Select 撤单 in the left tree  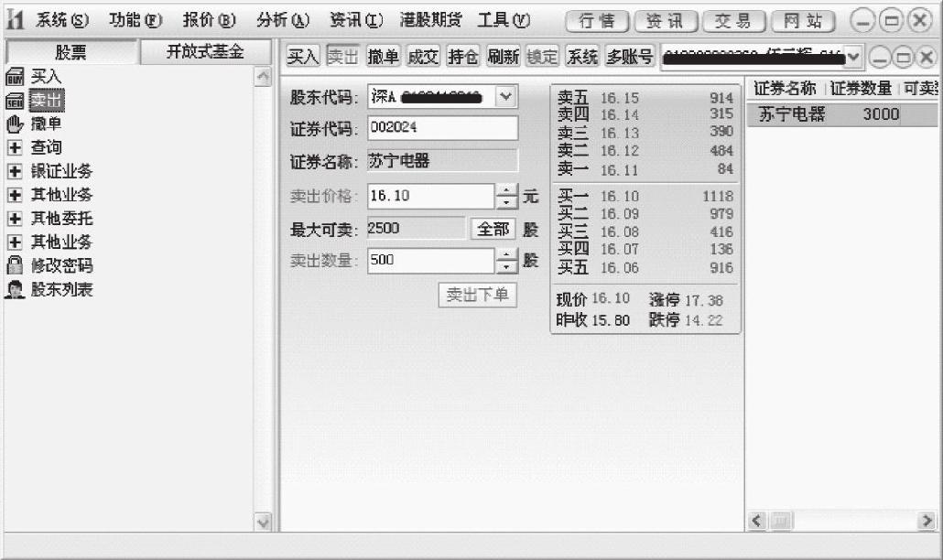(x=47, y=124)
